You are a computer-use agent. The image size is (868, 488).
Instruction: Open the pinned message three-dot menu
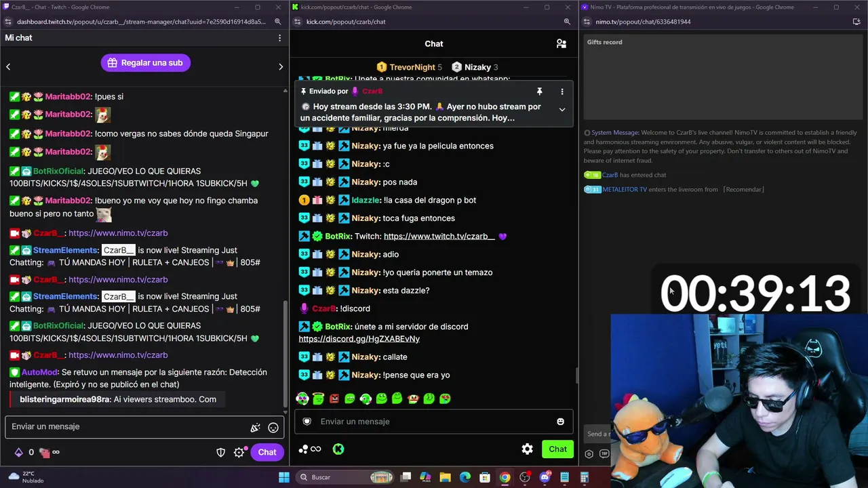pyautogui.click(x=562, y=91)
